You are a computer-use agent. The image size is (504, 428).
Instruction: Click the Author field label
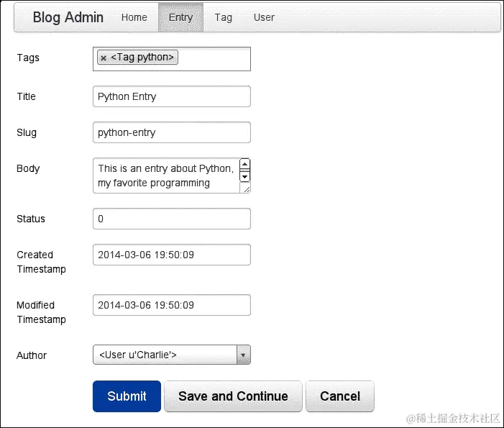click(x=32, y=355)
